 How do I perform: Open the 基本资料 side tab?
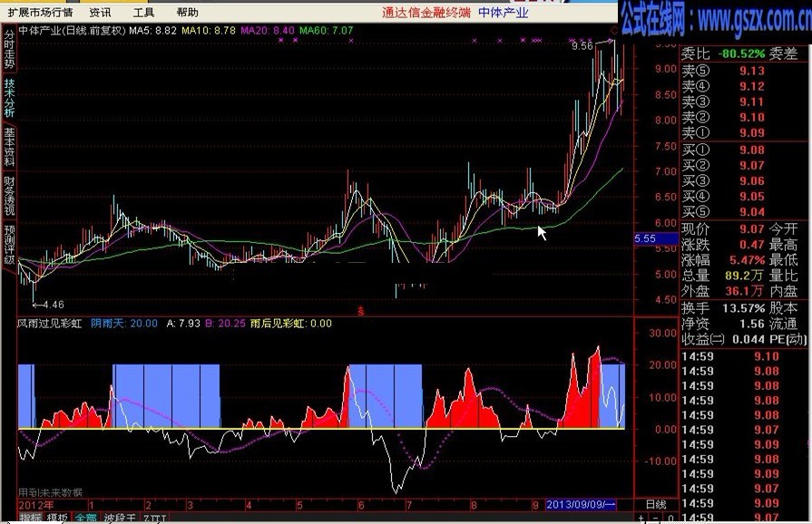[9, 147]
